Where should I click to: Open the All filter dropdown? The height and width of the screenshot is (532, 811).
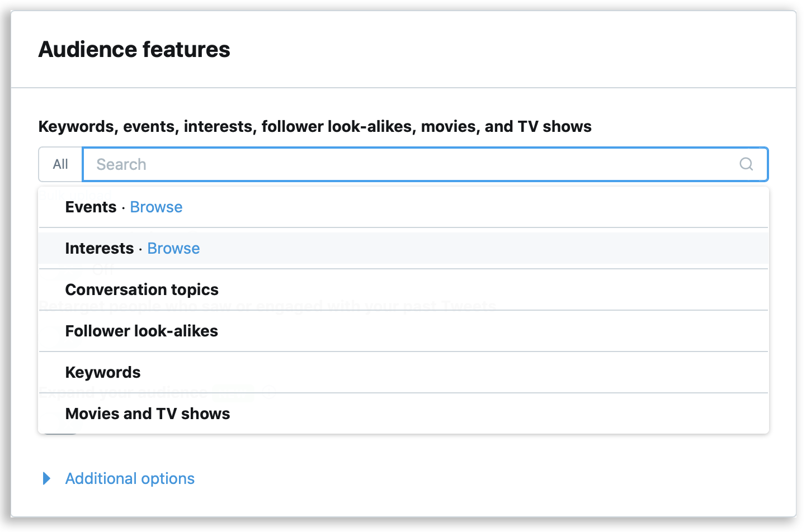[60, 164]
